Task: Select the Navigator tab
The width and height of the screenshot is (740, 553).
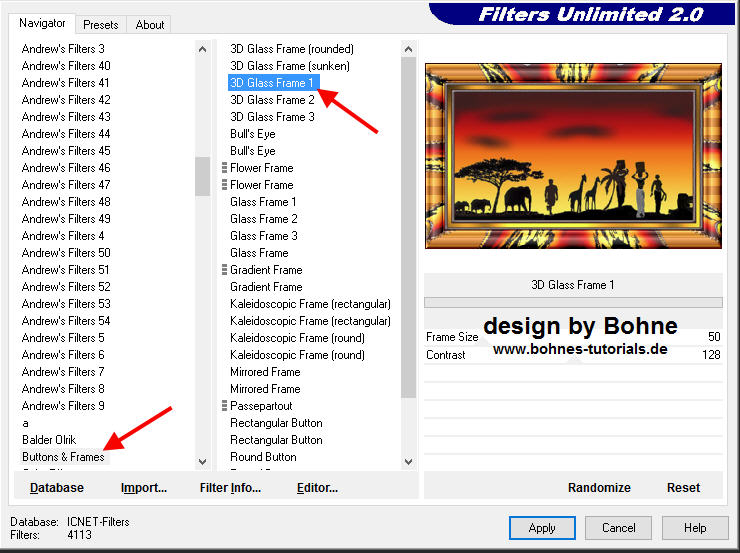Action: (x=43, y=23)
